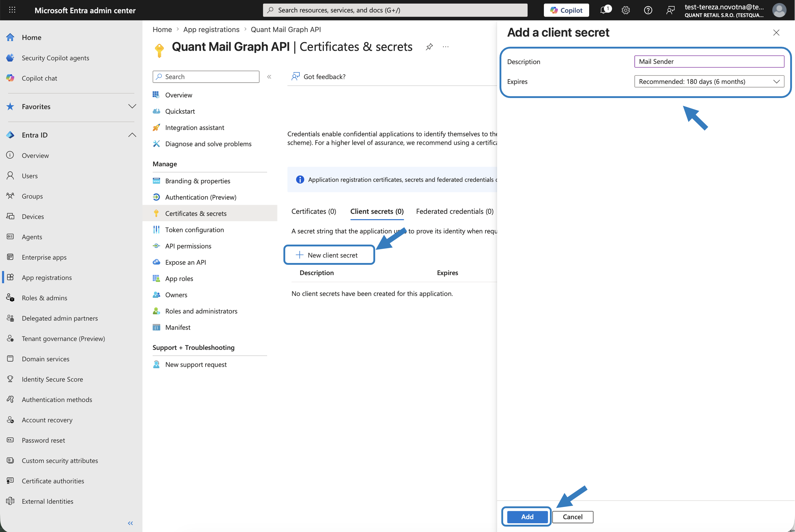The height and width of the screenshot is (532, 795).
Task: Open the app launcher waffle icon
Action: [x=12, y=10]
